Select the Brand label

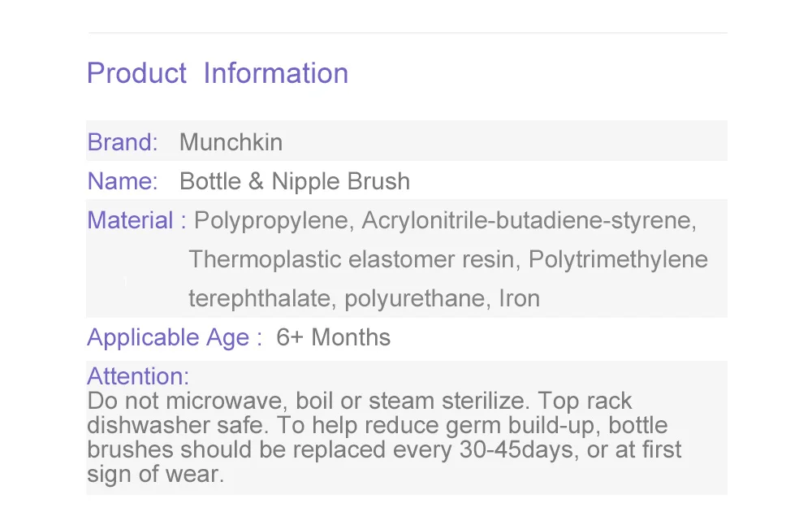[123, 142]
